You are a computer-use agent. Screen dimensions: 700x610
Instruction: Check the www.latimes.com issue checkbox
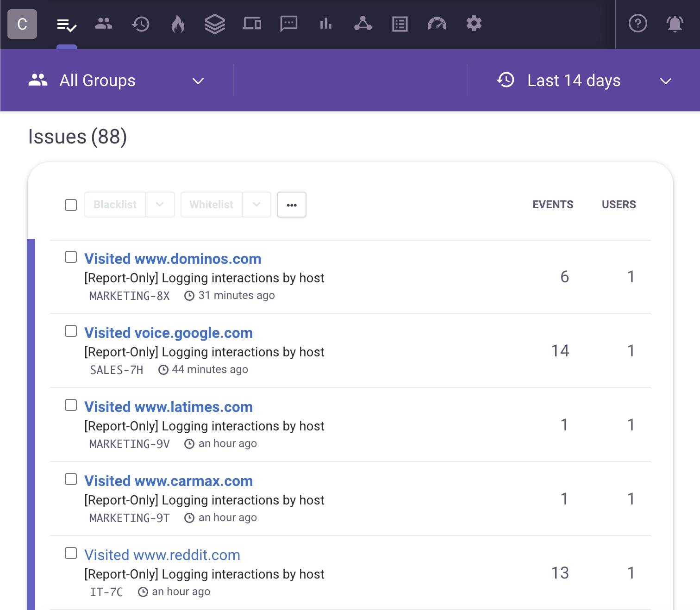(x=71, y=405)
